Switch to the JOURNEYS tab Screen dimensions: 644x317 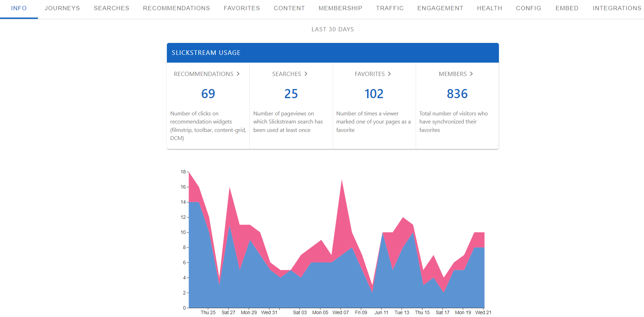tap(62, 8)
